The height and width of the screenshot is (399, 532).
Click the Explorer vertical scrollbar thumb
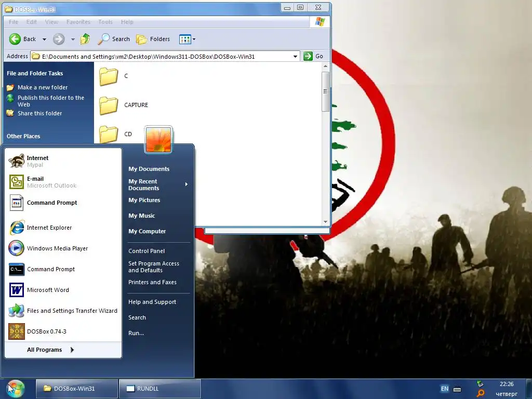325,91
